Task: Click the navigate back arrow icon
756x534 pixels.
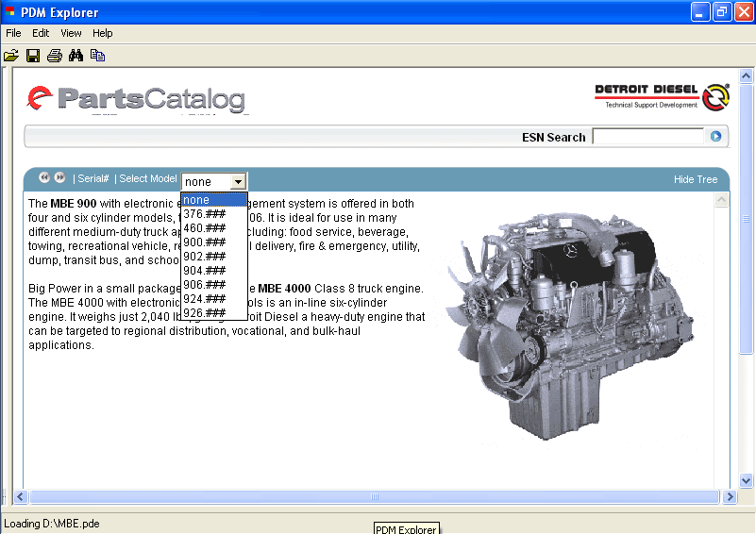Action: pos(44,177)
